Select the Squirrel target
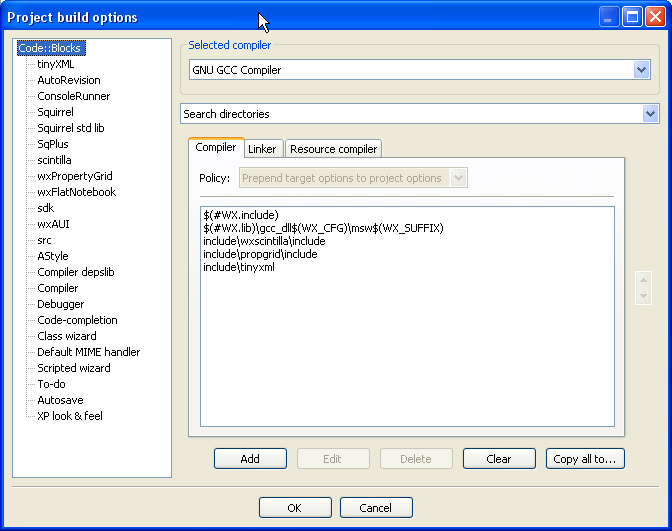This screenshot has height=531, width=672. pyautogui.click(x=55, y=112)
